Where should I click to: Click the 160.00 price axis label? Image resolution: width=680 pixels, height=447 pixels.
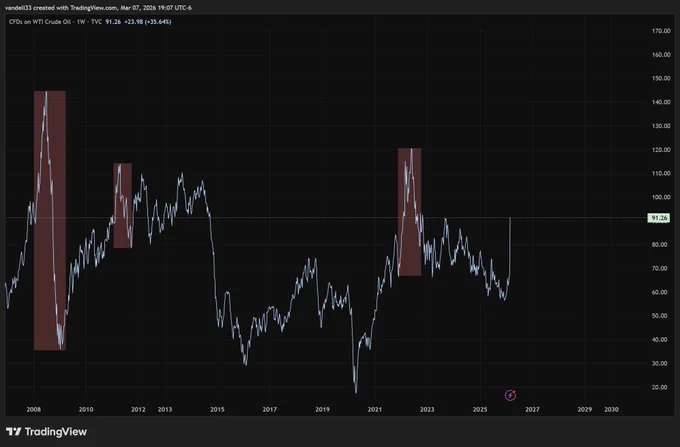click(661, 55)
